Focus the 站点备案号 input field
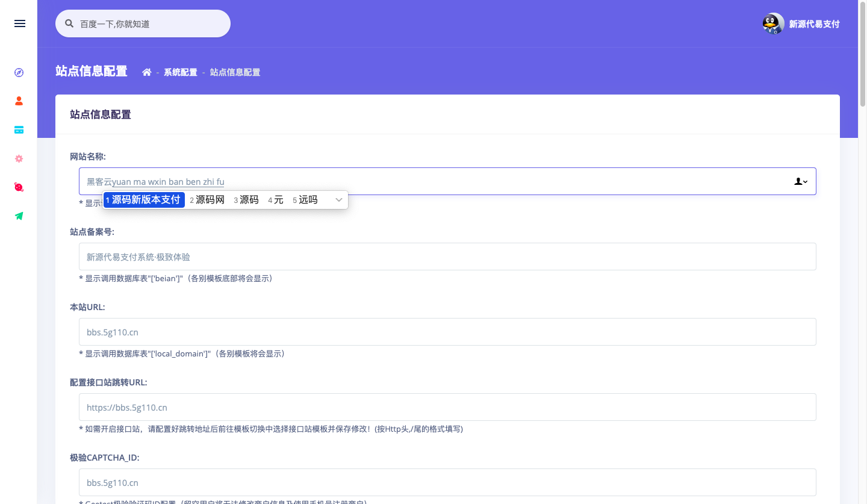Screen dimensions: 867x504 447,257
